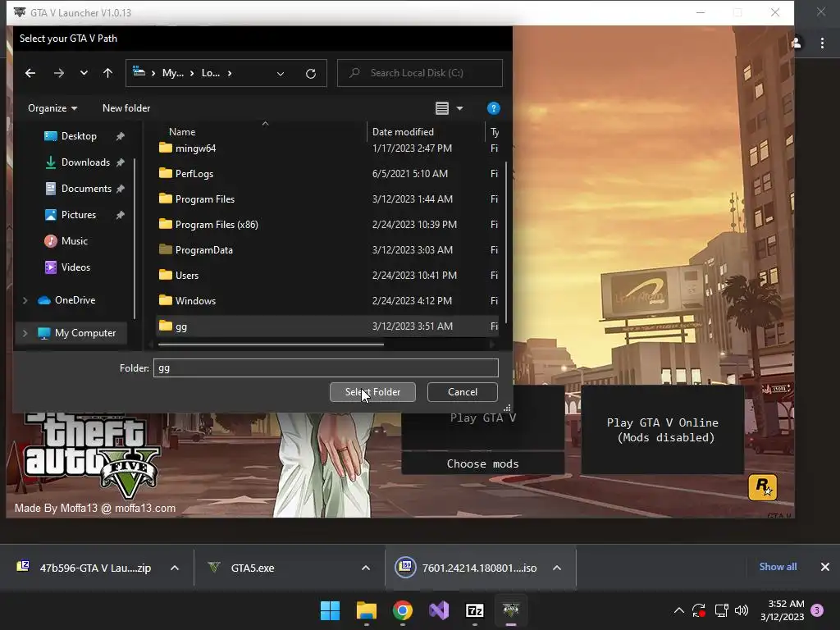Click the Rockstar logo icon
Screen dimensions: 840x630
point(762,487)
